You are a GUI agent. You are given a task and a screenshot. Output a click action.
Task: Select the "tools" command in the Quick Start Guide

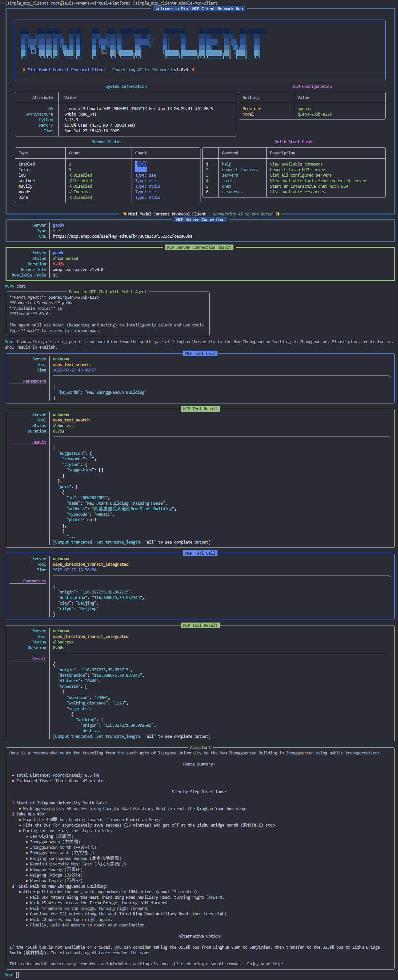tap(228, 181)
